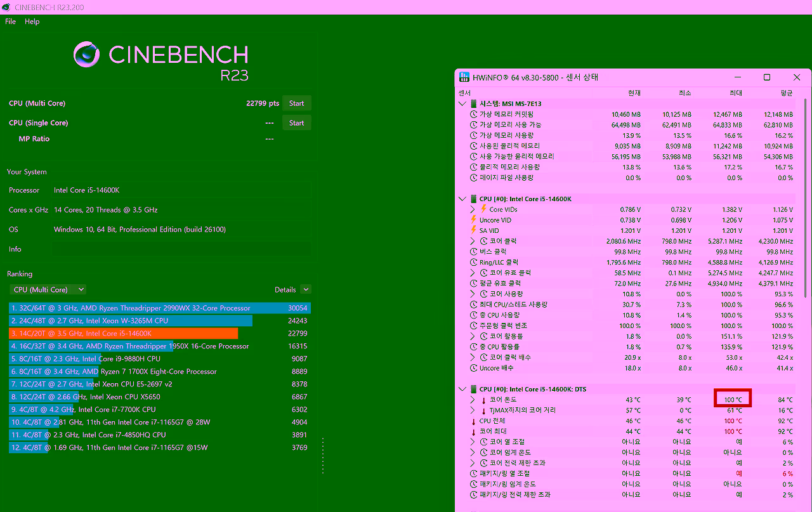Select the Threadripper 2990WX ranking row
Viewport: 812px width, 512px height.
click(x=160, y=308)
